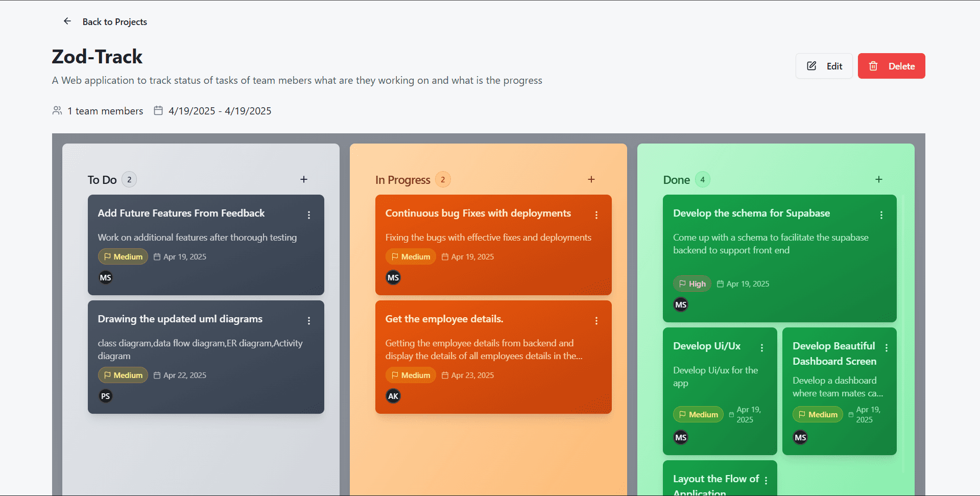Open the Develop Ui/Ux card title
The image size is (980, 496).
(x=707, y=346)
